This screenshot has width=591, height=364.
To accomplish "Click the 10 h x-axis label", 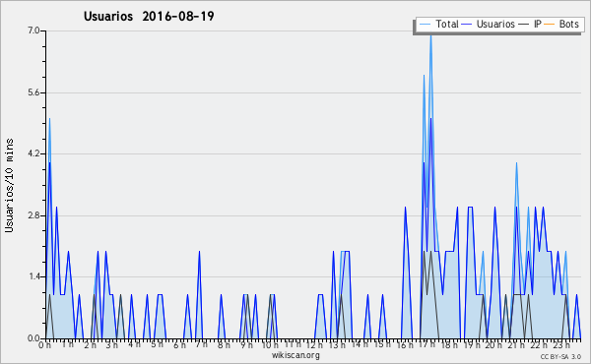I will (x=270, y=344).
